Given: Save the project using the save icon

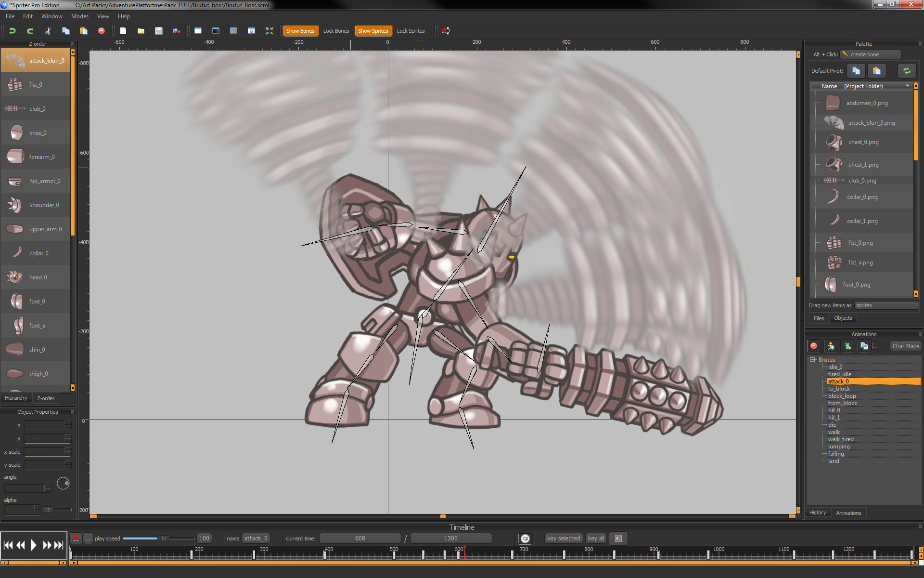Looking at the screenshot, I should [x=159, y=30].
